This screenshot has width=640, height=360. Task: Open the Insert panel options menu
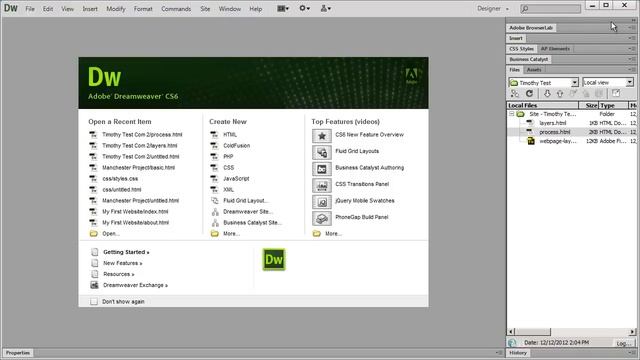(x=631, y=38)
